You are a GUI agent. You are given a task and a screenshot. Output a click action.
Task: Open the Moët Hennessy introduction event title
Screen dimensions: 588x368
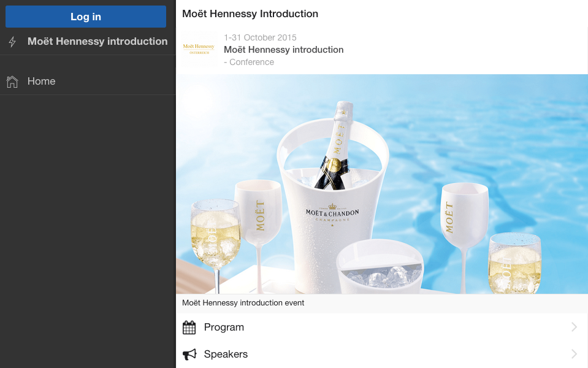click(x=283, y=50)
